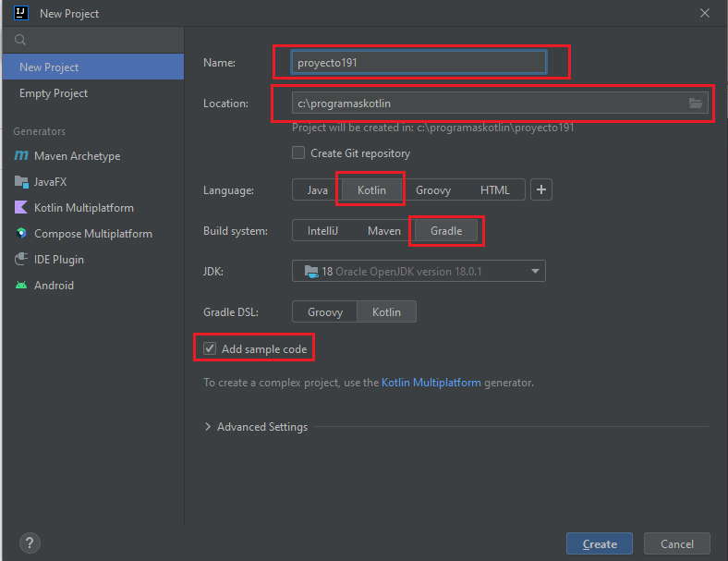This screenshot has height=561, width=728.
Task: Select New Project in the sidebar
Action: coord(93,67)
